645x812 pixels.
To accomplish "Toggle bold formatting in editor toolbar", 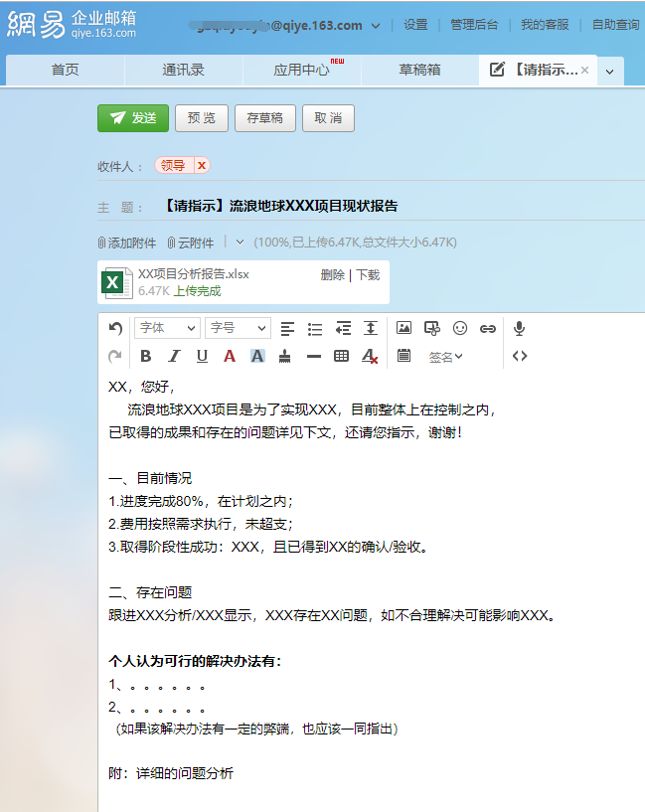I will pos(146,356).
